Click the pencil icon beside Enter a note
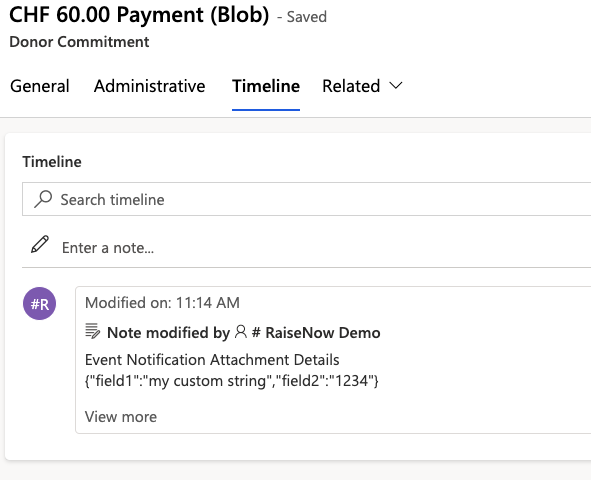591x480 pixels. (40, 245)
